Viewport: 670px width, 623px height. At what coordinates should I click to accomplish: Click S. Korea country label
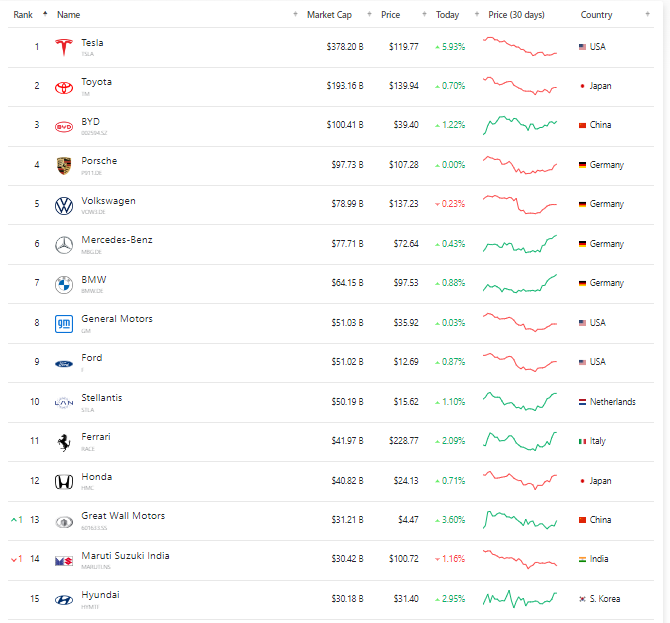[x=605, y=599]
